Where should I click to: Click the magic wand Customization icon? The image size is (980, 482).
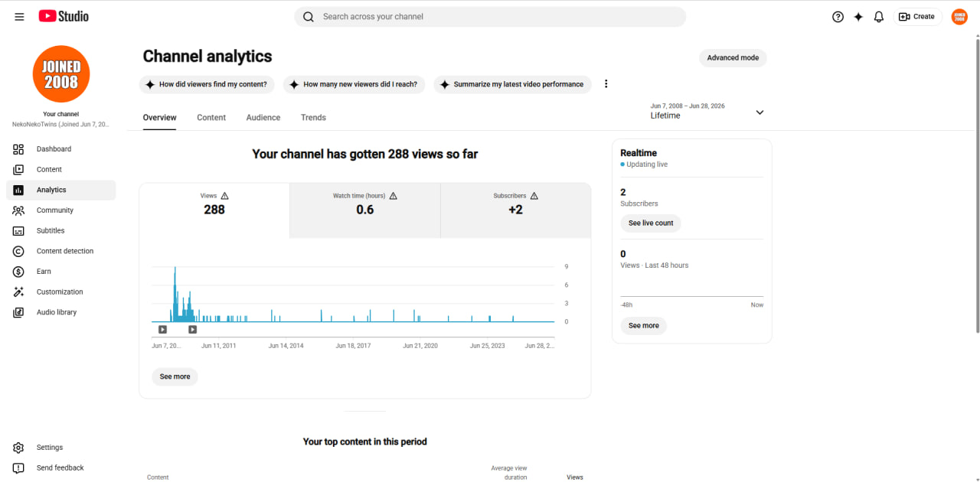point(18,292)
